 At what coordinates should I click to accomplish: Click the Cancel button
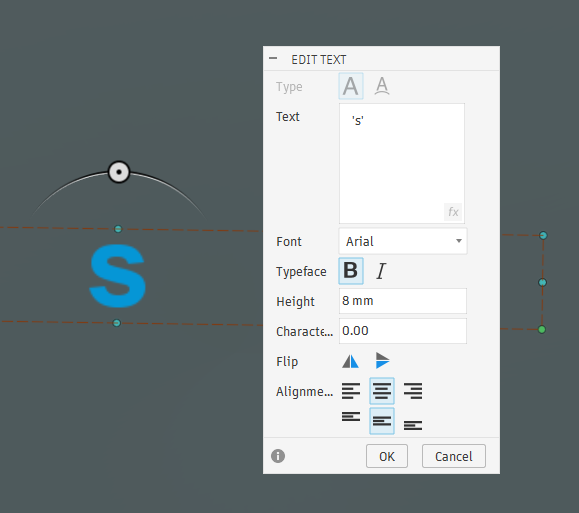pyautogui.click(x=453, y=456)
